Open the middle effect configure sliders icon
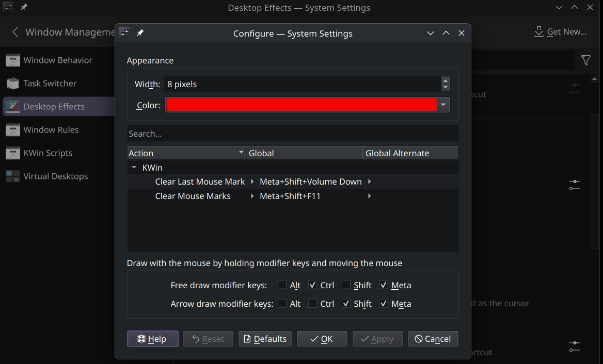The width and height of the screenshot is (603, 364). click(575, 185)
